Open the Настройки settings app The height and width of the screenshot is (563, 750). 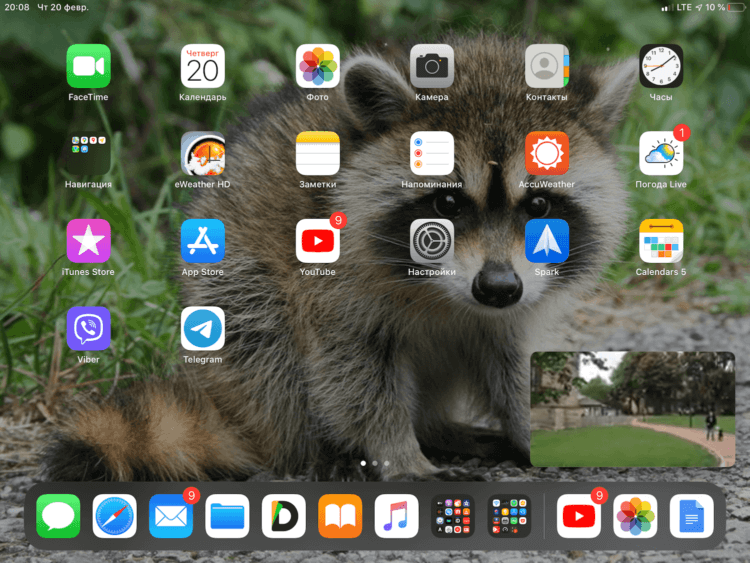pos(432,241)
